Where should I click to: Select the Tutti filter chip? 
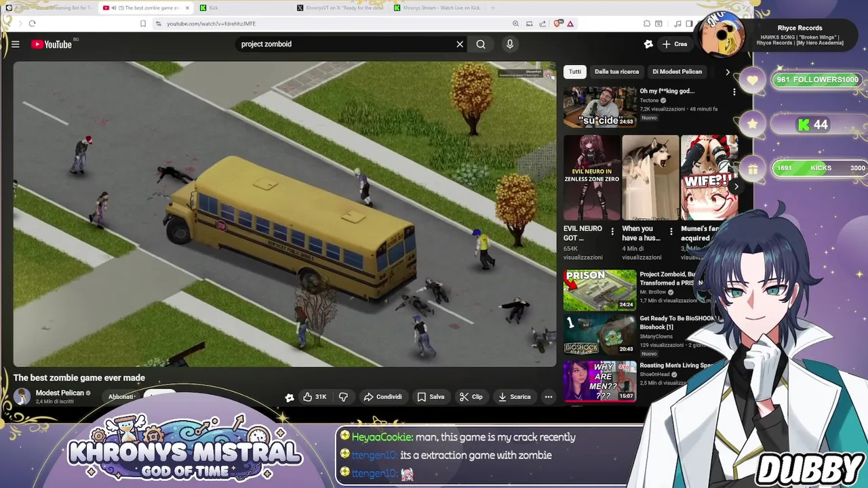click(x=575, y=71)
